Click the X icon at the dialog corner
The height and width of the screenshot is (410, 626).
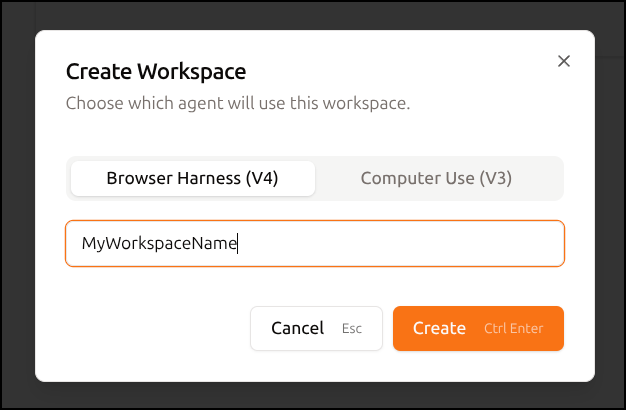coord(564,61)
